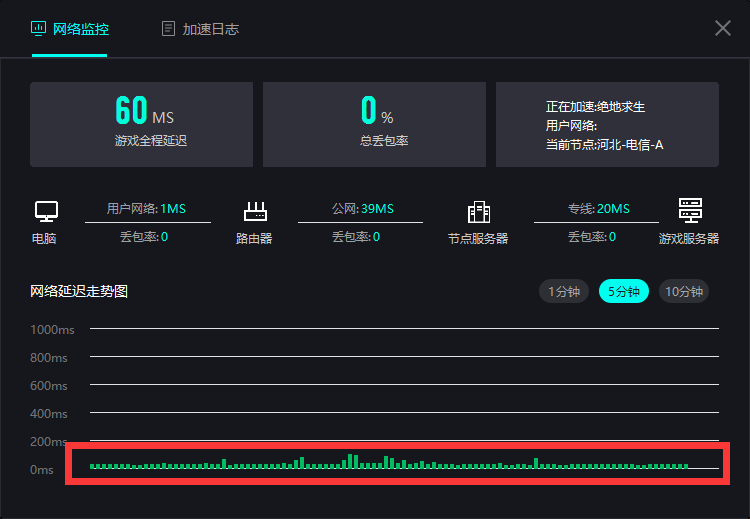The height and width of the screenshot is (519, 750).
Task: Click the acceleration log document icon
Action: tap(168, 29)
